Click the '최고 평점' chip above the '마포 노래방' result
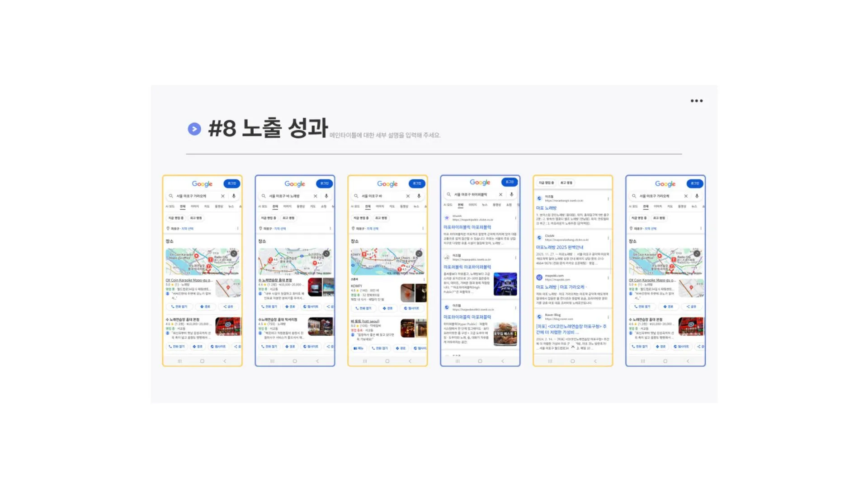Image resolution: width=868 pixels, height=488 pixels. click(x=566, y=183)
